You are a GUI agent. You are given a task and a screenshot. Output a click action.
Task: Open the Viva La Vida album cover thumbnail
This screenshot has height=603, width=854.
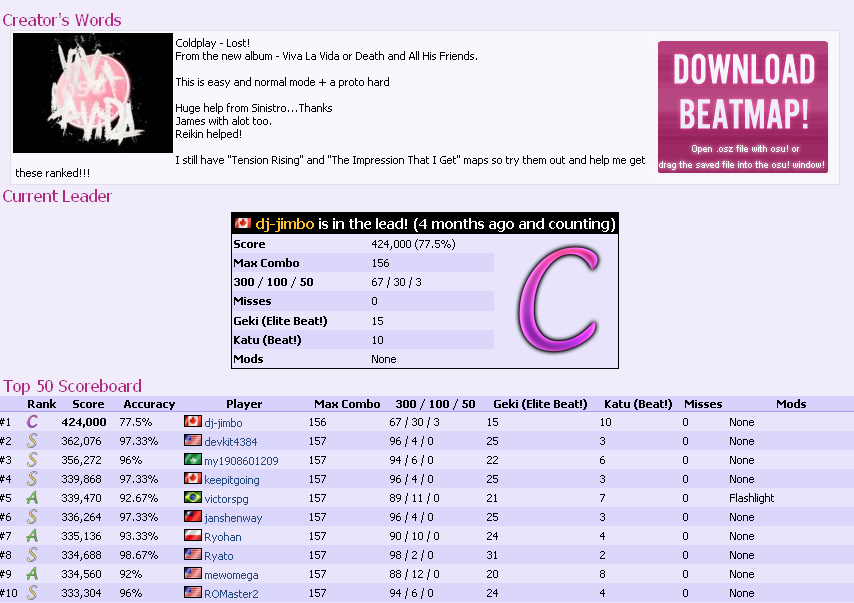(93, 93)
